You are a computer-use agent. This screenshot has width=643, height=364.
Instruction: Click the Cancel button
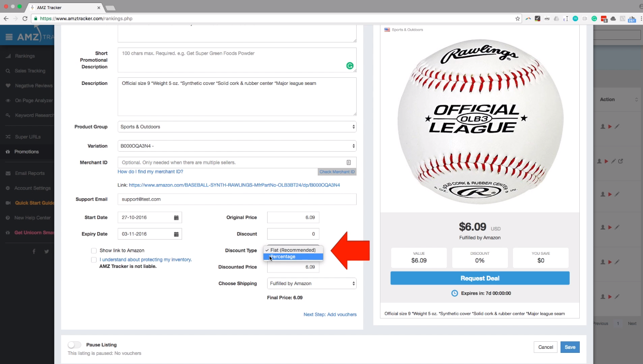(545, 347)
